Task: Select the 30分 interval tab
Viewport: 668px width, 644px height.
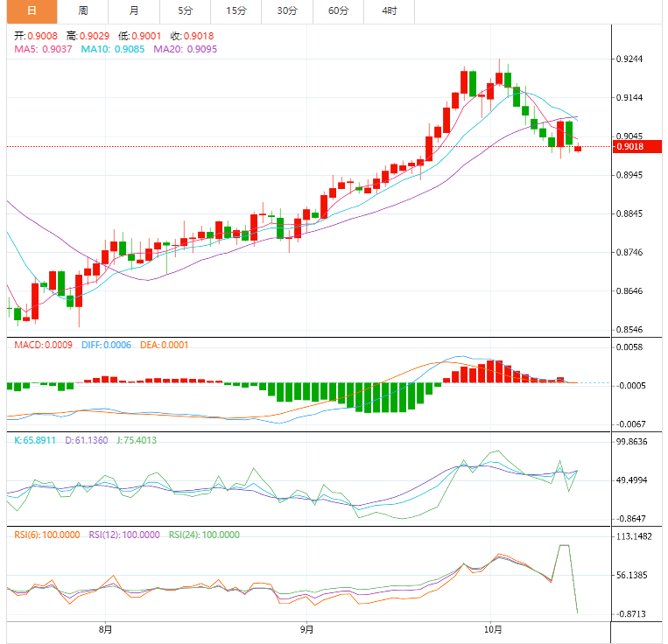Action: click(286, 11)
